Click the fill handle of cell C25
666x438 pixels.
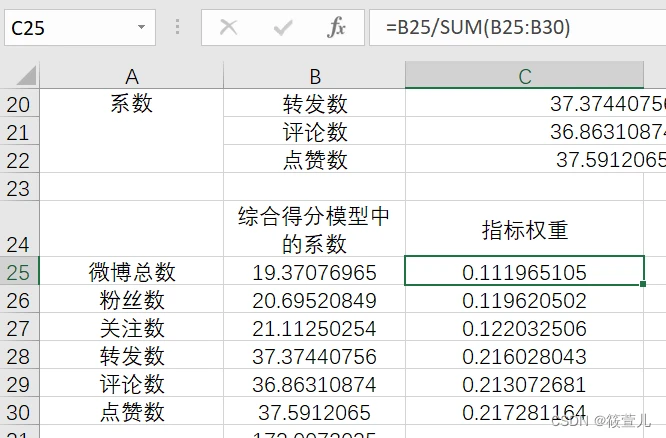click(643, 284)
